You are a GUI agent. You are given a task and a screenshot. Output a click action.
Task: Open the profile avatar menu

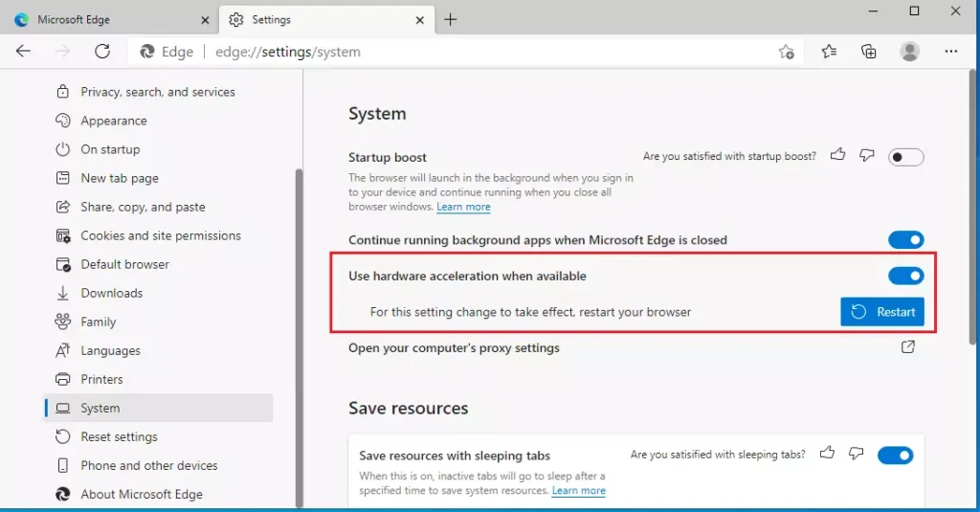click(909, 52)
